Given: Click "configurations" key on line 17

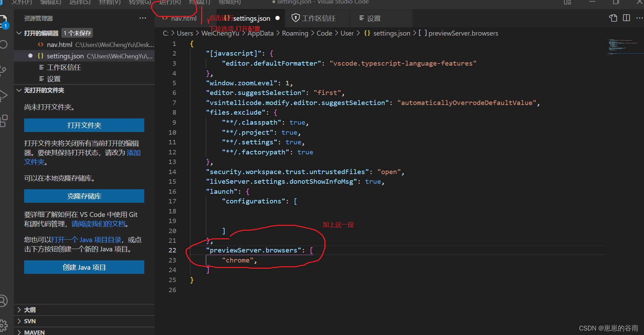Looking at the screenshot, I should tap(254, 201).
